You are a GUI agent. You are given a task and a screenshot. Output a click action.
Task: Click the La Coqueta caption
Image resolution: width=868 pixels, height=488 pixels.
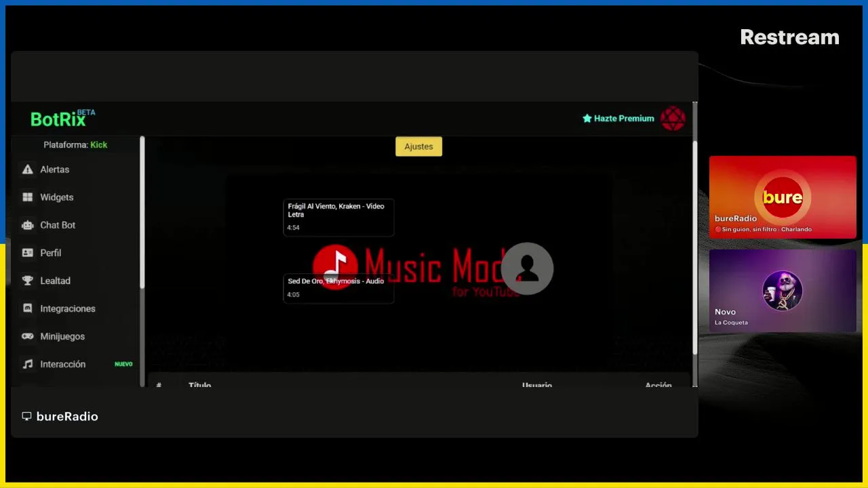(731, 323)
